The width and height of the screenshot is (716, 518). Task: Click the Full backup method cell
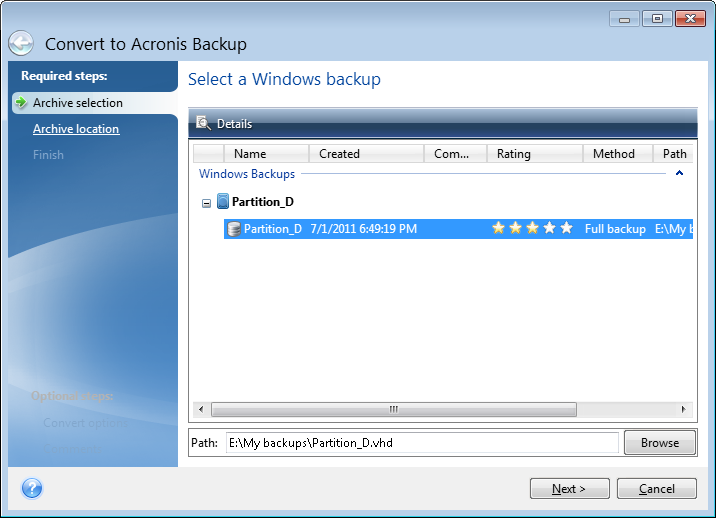(615, 229)
